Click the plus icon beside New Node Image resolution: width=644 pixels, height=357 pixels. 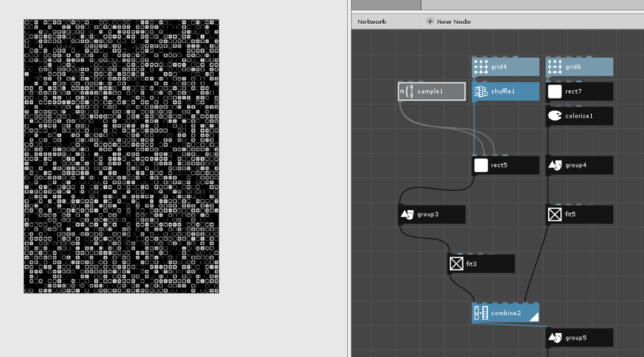(x=430, y=21)
